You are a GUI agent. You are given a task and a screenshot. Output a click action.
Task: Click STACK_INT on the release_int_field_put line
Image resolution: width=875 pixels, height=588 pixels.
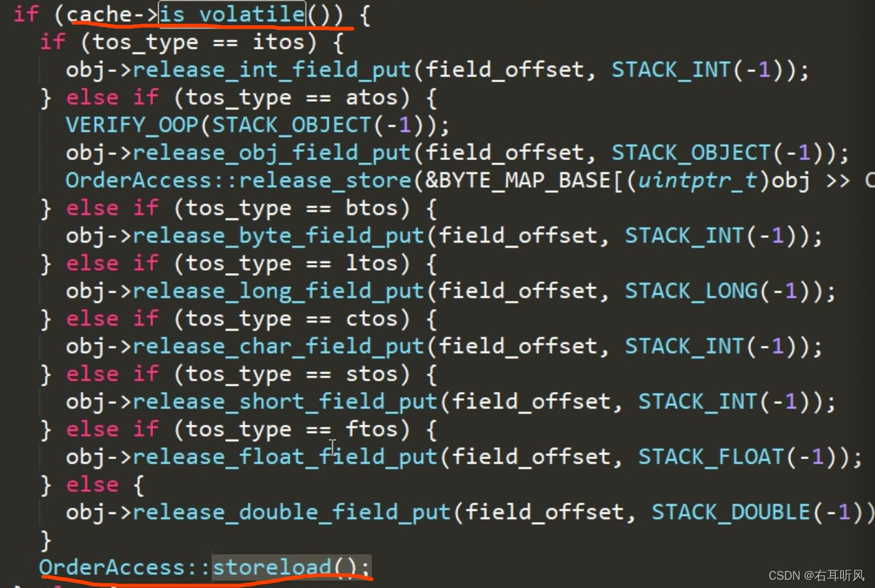click(671, 70)
